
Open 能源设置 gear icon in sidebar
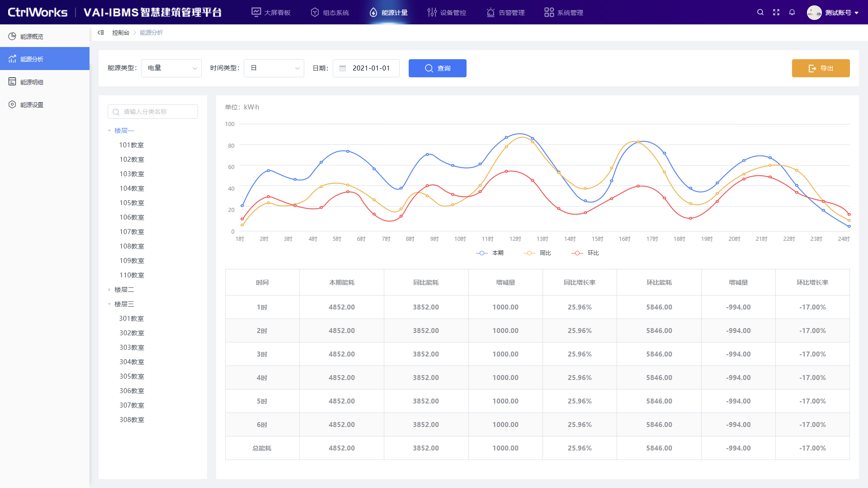(12, 104)
